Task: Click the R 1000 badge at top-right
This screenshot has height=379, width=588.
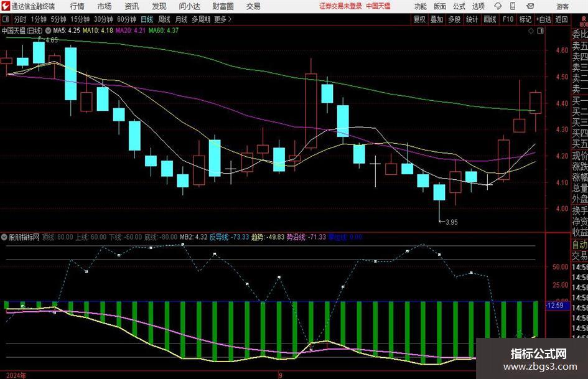Action: (x=584, y=21)
